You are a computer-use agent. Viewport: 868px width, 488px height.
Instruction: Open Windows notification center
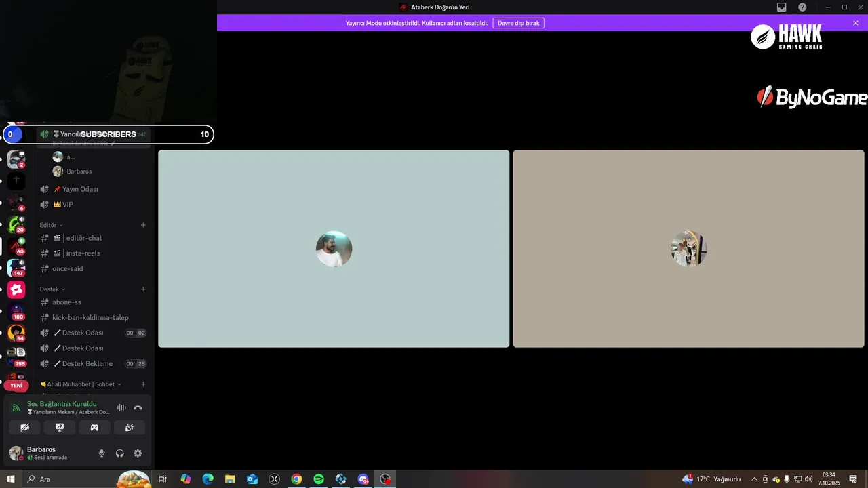tap(853, 479)
